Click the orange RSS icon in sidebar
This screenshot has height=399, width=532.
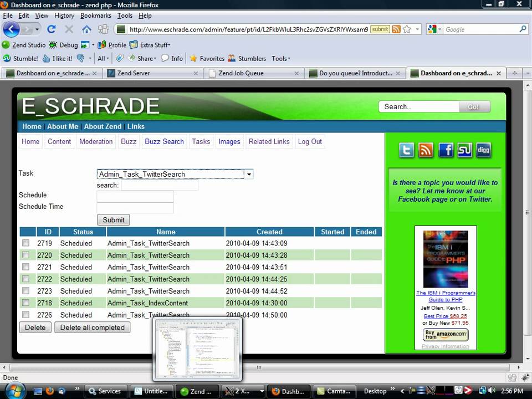426,150
